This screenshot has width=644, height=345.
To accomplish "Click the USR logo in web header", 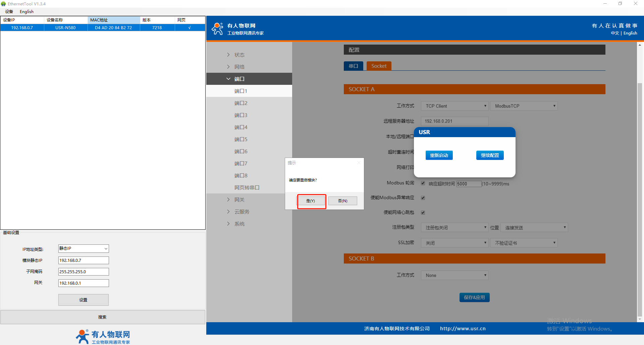I will point(217,29).
